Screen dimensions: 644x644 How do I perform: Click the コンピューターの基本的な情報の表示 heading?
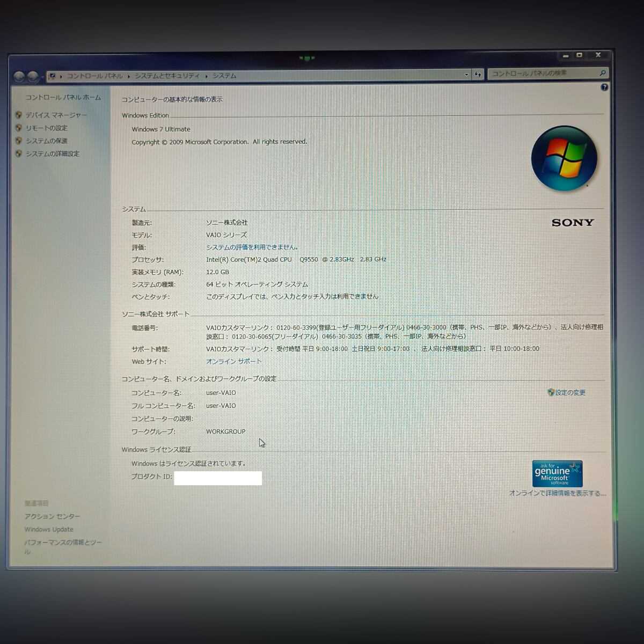tap(172, 99)
